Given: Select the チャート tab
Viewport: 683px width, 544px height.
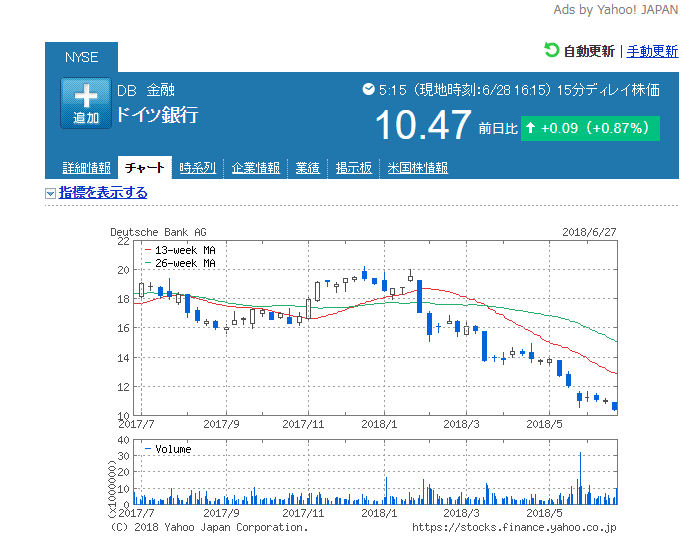Looking at the screenshot, I should coord(146,168).
